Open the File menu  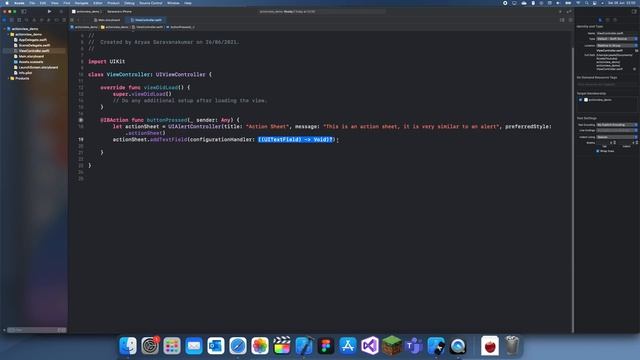tap(32, 3)
